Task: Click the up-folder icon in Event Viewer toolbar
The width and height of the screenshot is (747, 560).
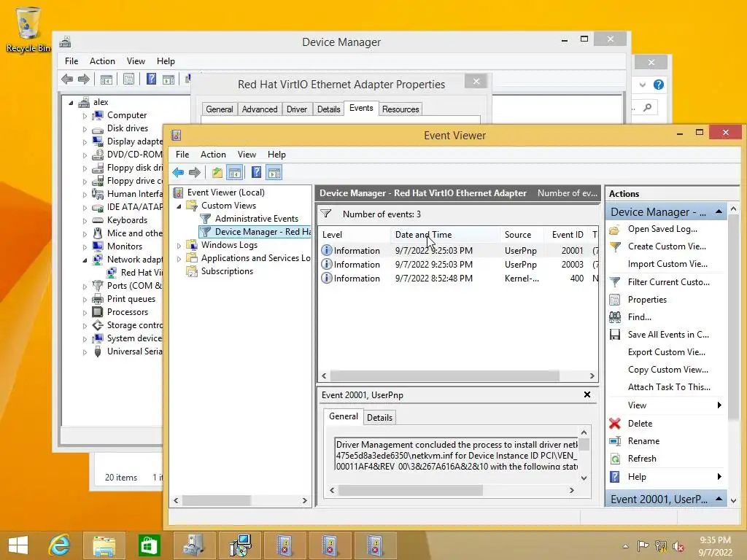Action: 217,172
